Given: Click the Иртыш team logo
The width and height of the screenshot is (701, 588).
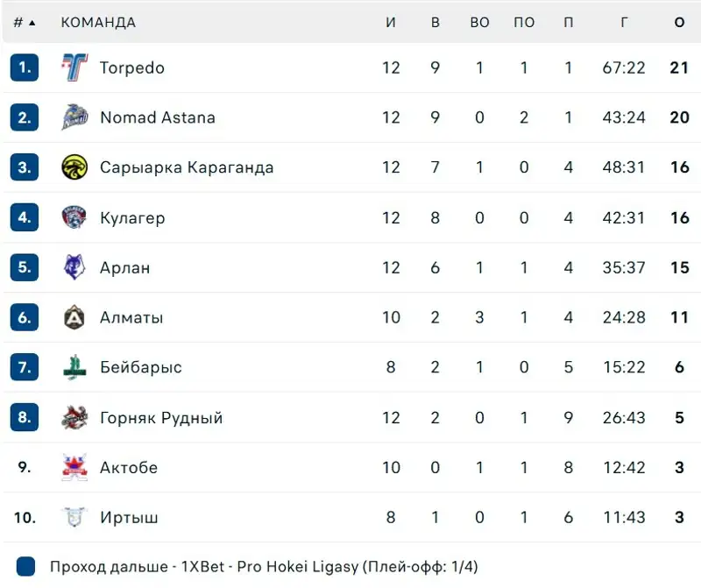Looking at the screenshot, I should tap(74, 517).
